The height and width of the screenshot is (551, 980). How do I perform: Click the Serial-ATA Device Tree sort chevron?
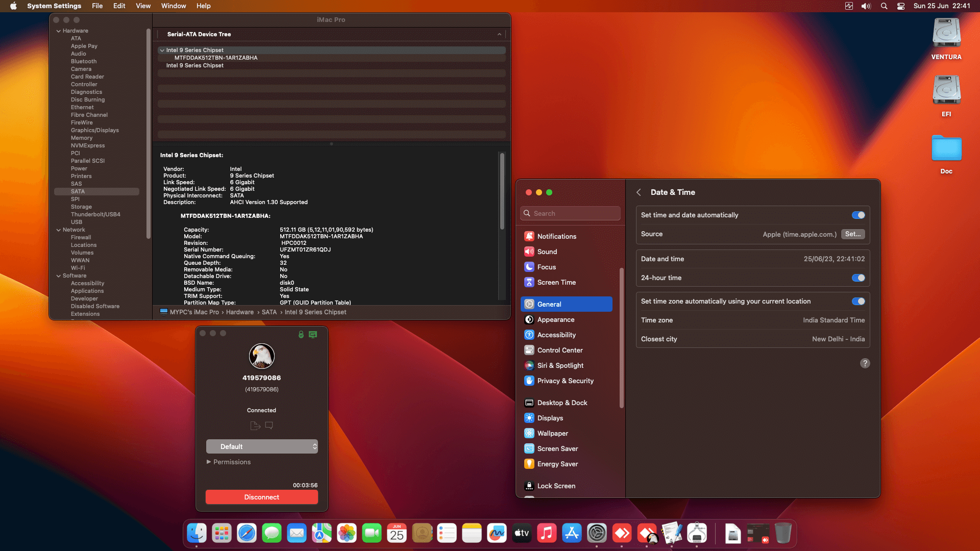pos(499,34)
